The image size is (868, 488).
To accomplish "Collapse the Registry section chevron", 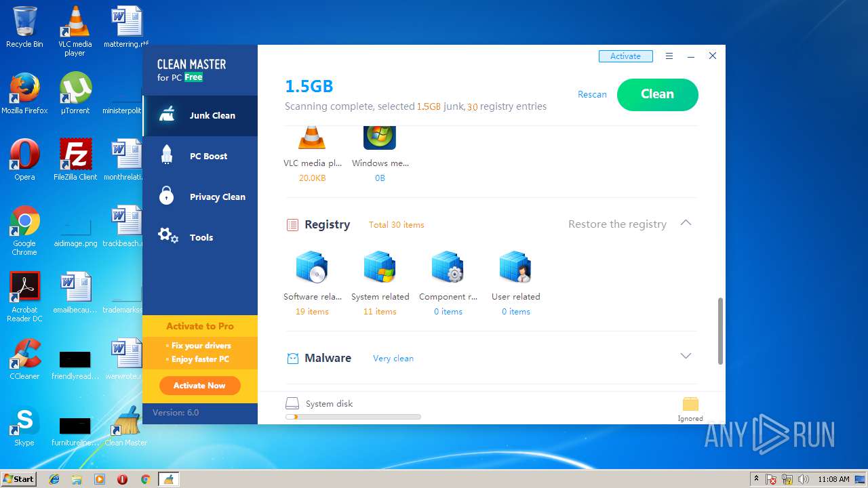I will click(686, 223).
